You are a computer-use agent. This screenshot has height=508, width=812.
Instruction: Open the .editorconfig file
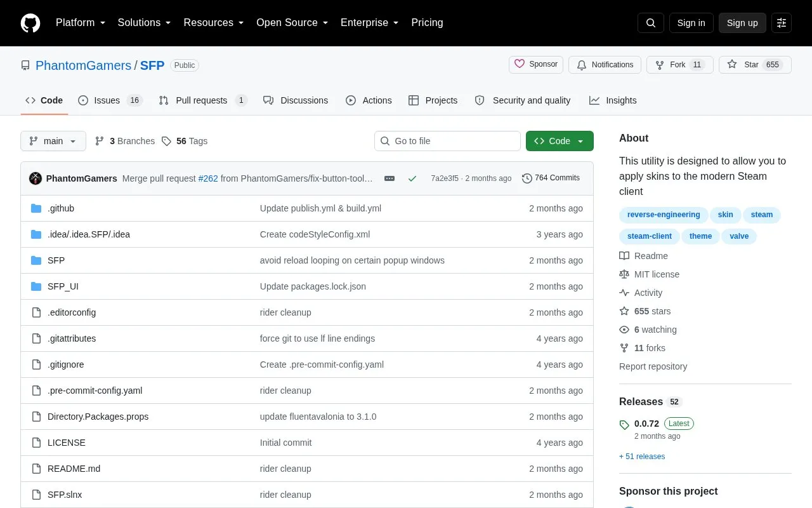point(72,312)
